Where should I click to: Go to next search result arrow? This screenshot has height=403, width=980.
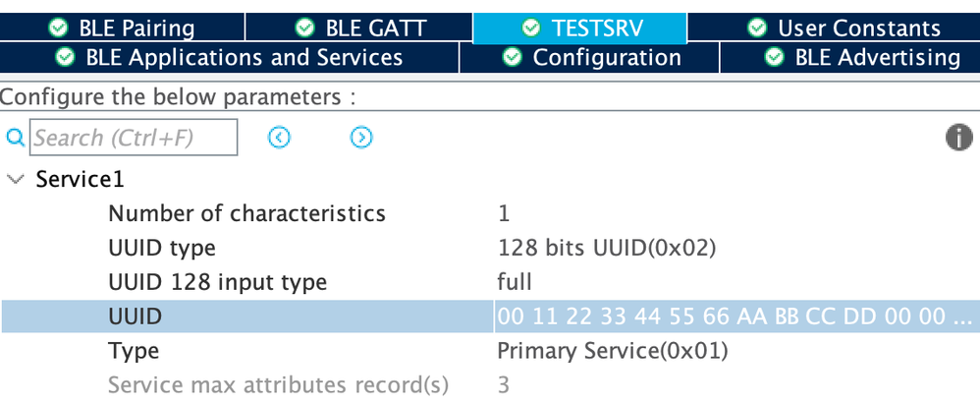(x=361, y=139)
